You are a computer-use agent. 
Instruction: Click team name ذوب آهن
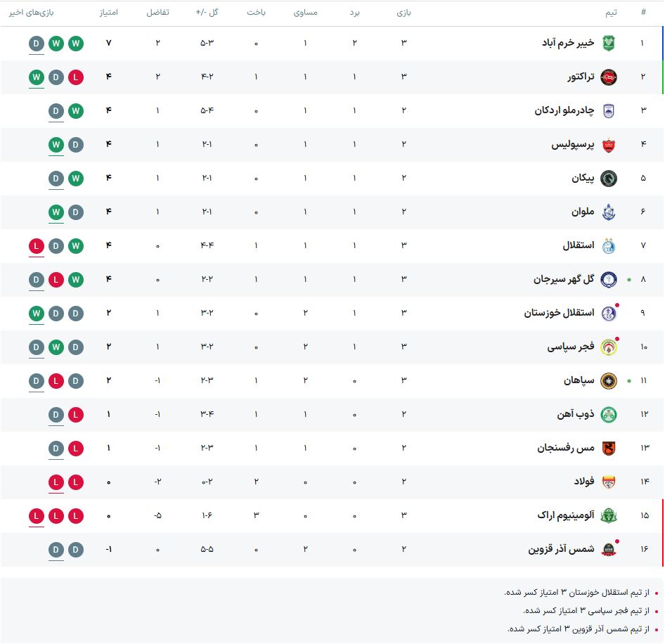[575, 414]
